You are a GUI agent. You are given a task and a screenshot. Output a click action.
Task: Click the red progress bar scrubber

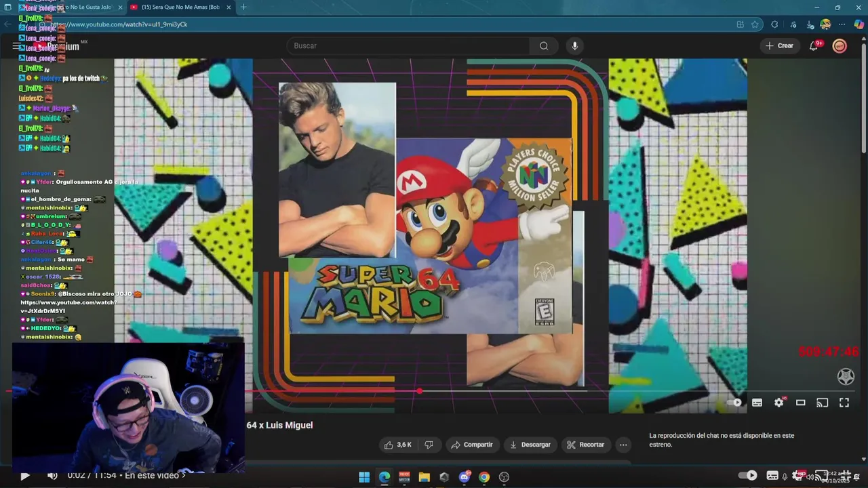point(420,391)
